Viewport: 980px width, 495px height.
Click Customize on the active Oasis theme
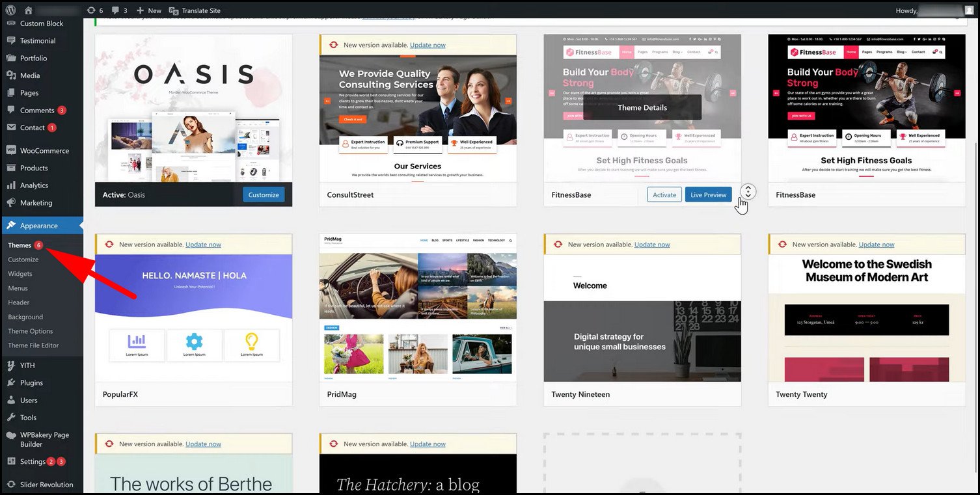264,194
